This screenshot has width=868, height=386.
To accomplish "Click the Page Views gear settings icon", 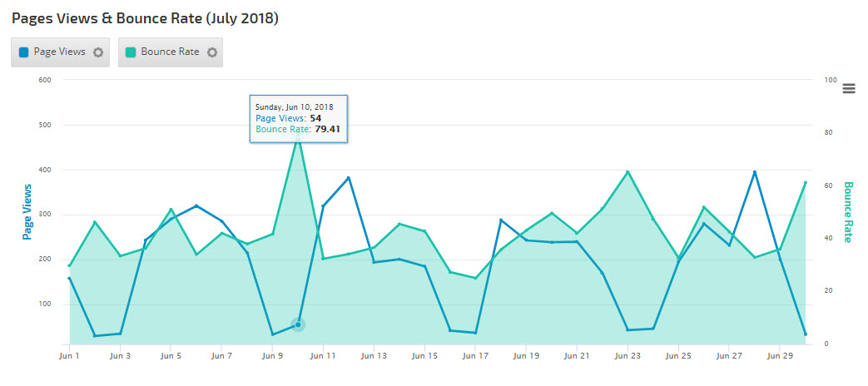I will (98, 52).
